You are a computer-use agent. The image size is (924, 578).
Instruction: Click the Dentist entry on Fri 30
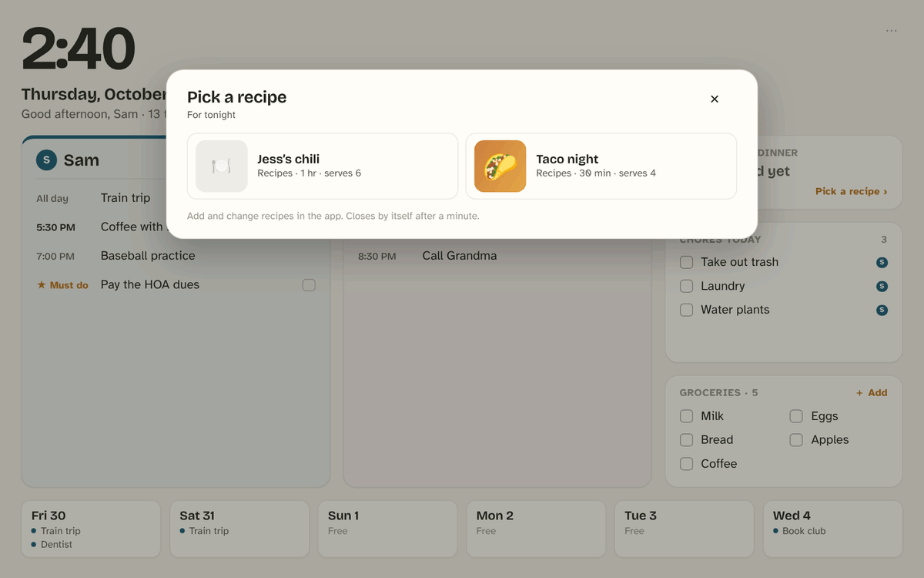click(x=56, y=545)
